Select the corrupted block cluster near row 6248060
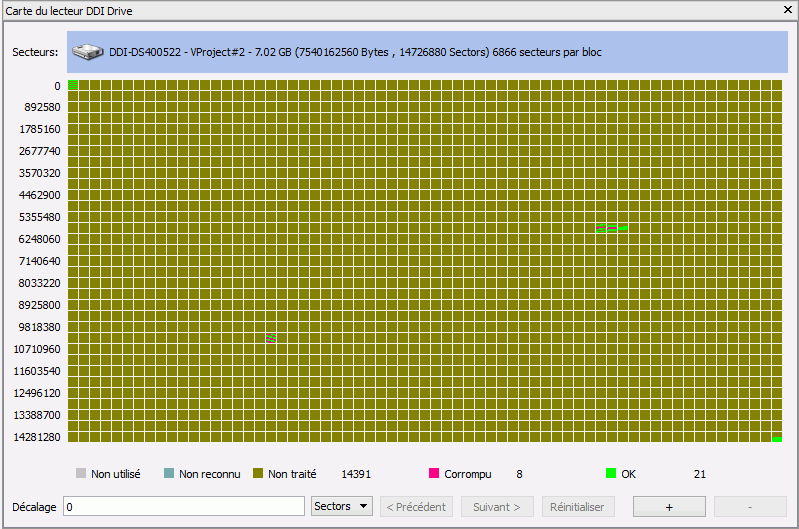Image resolution: width=799 pixels, height=529 pixels. 611,228
